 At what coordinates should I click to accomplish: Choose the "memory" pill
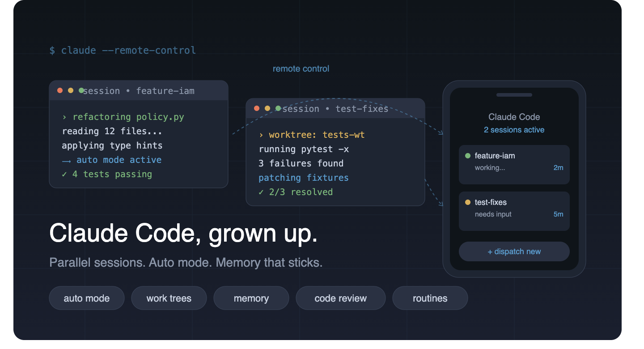pyautogui.click(x=251, y=298)
